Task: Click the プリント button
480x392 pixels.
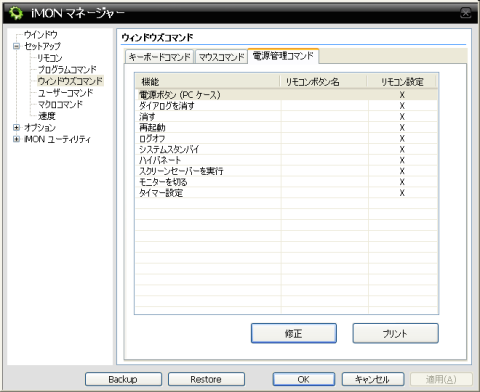Action: (395, 333)
